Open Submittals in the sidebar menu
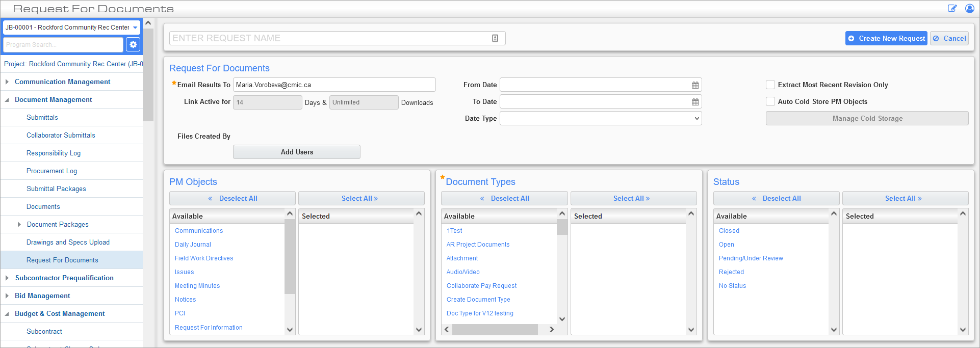This screenshot has width=980, height=348. pyautogui.click(x=42, y=118)
